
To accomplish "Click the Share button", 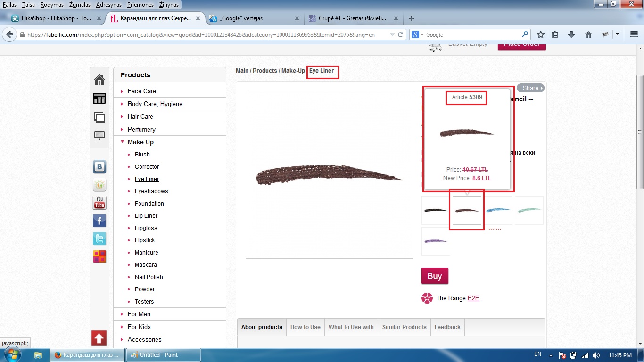I will pyautogui.click(x=530, y=88).
